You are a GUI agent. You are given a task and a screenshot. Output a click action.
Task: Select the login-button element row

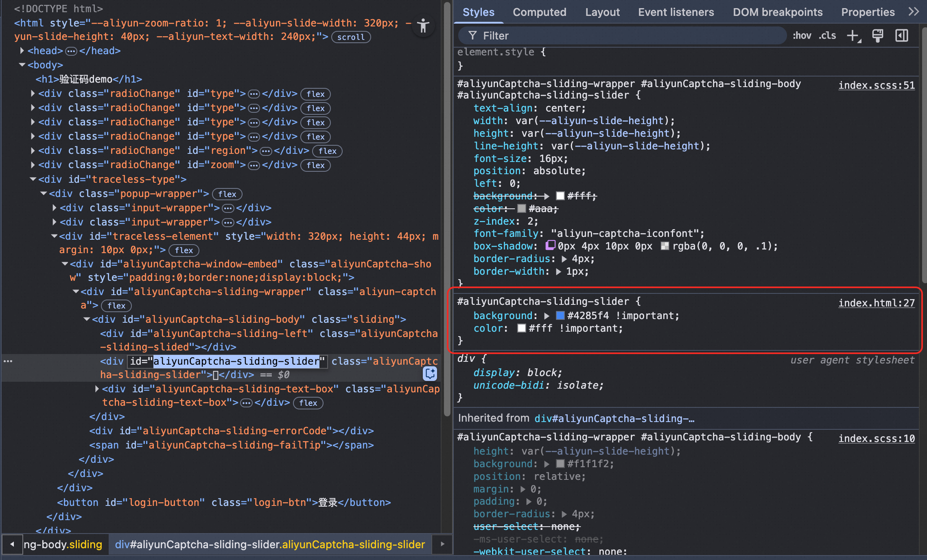coord(224,503)
